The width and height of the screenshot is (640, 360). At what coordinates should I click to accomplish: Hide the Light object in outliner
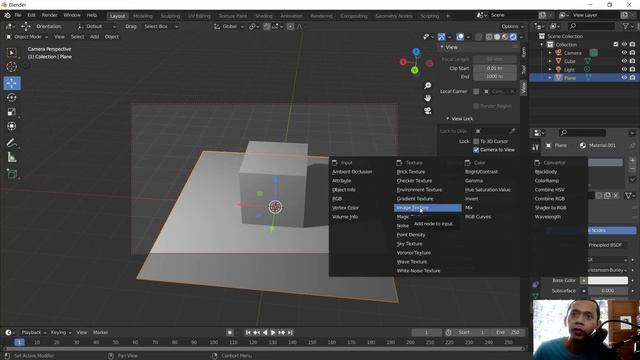pos(624,69)
